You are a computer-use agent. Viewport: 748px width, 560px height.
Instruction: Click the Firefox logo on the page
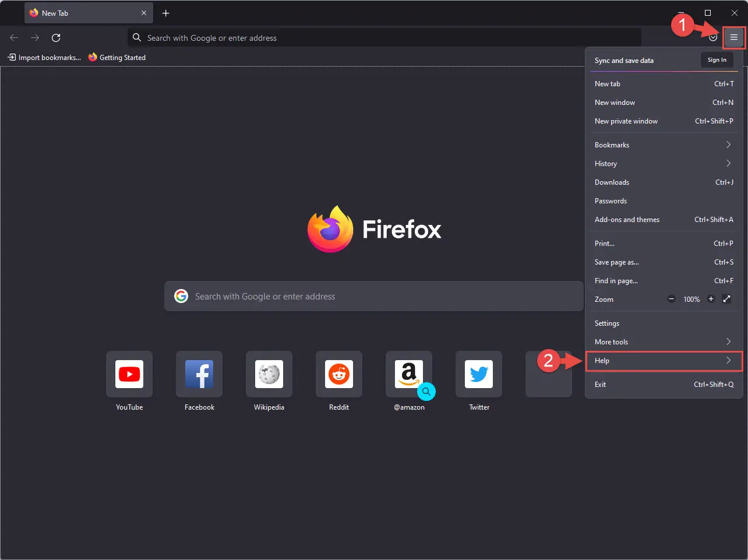(330, 229)
